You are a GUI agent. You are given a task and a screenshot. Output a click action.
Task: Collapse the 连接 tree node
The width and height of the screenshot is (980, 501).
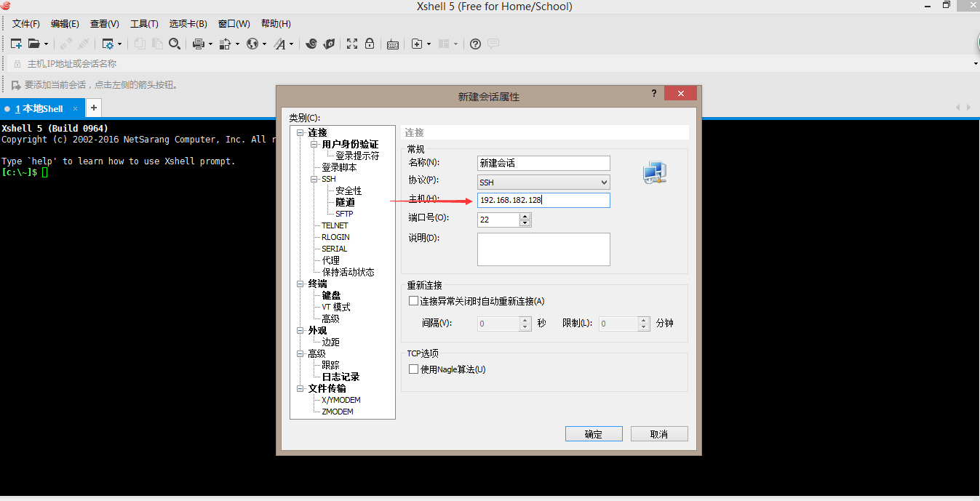point(300,132)
